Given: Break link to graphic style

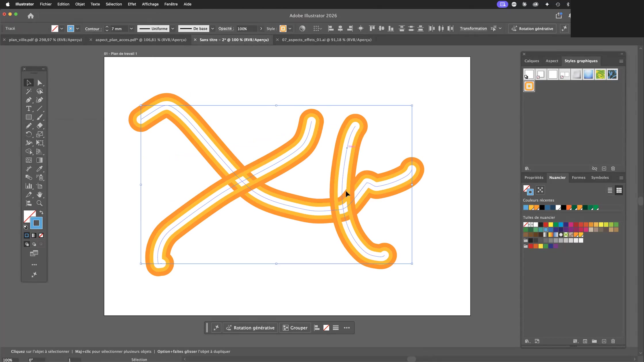Looking at the screenshot, I should tap(595, 169).
